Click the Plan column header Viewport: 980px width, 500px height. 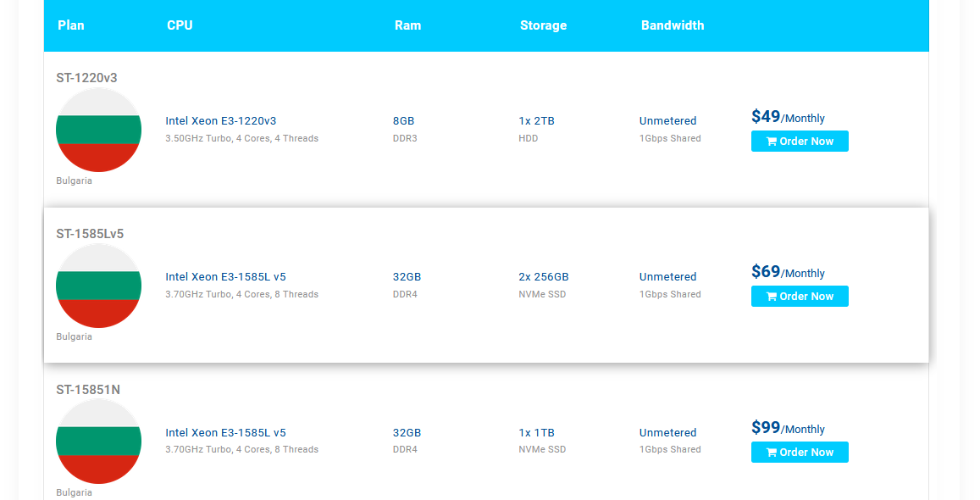point(71,25)
